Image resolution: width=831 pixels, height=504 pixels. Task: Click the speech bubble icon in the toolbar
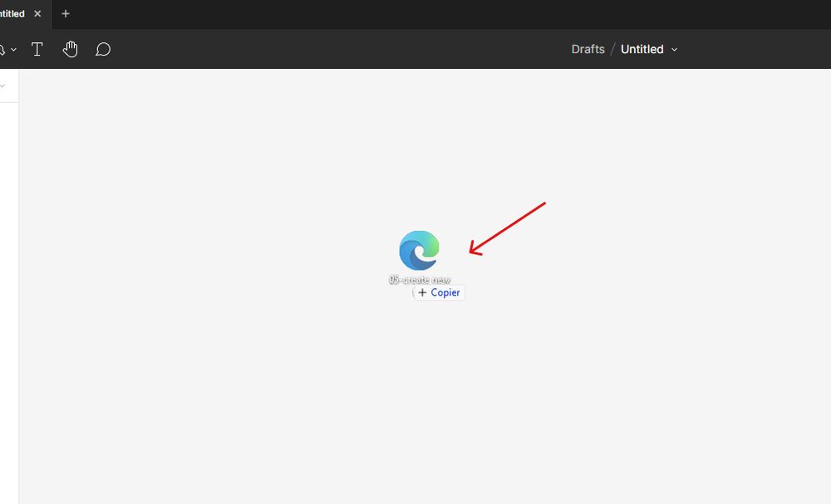click(x=103, y=49)
